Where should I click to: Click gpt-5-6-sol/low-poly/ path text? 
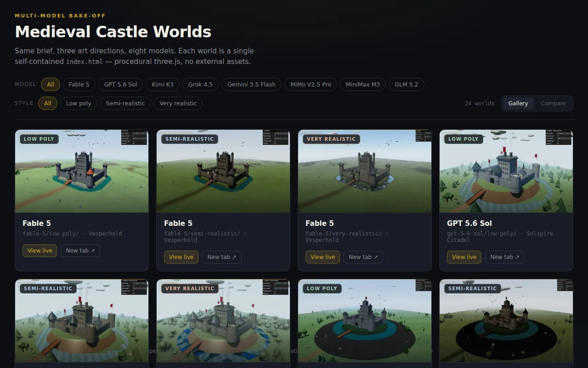pyautogui.click(x=481, y=233)
